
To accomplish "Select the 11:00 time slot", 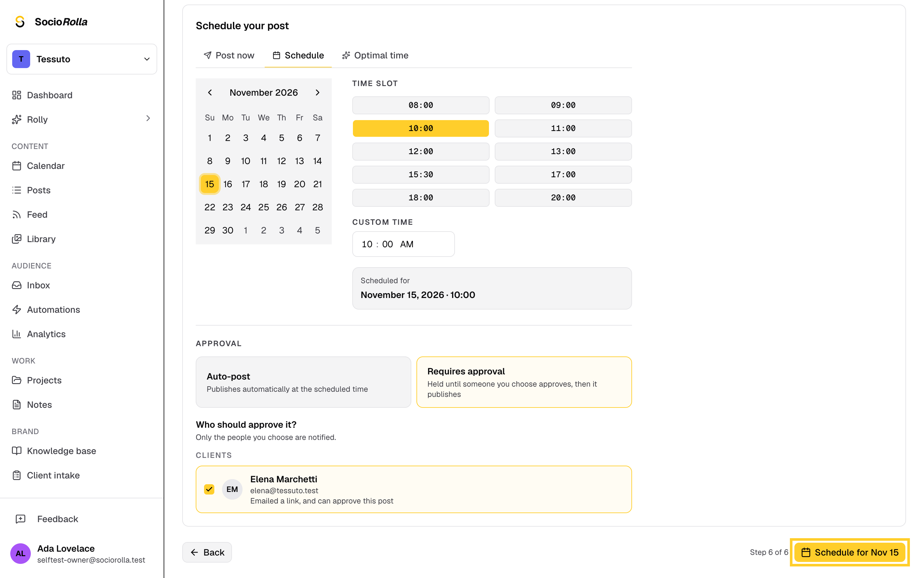I will tap(563, 128).
